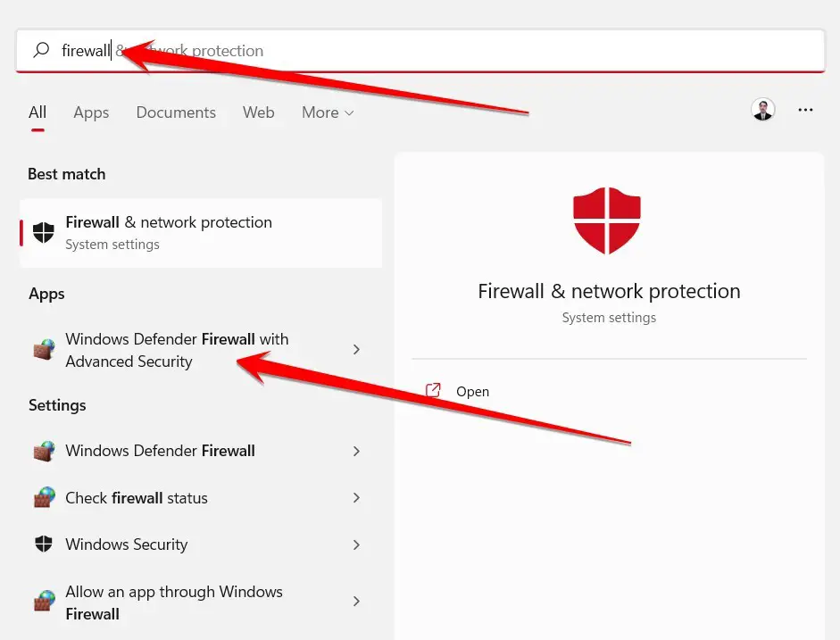Click Open in the preview pane
This screenshot has width=840, height=640.
tap(472, 392)
